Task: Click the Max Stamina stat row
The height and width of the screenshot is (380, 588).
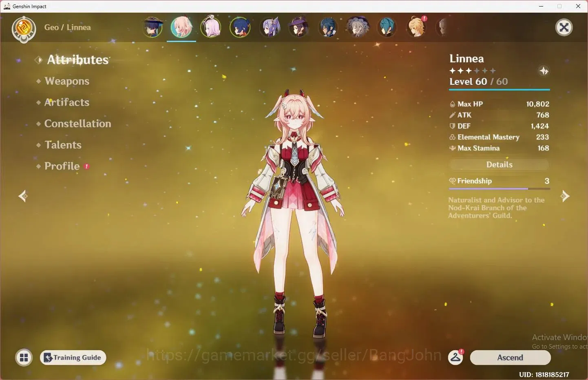Action: pos(499,148)
